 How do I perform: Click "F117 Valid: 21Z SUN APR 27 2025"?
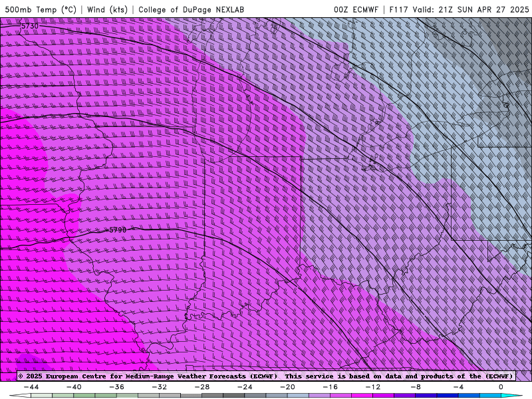pos(459,9)
